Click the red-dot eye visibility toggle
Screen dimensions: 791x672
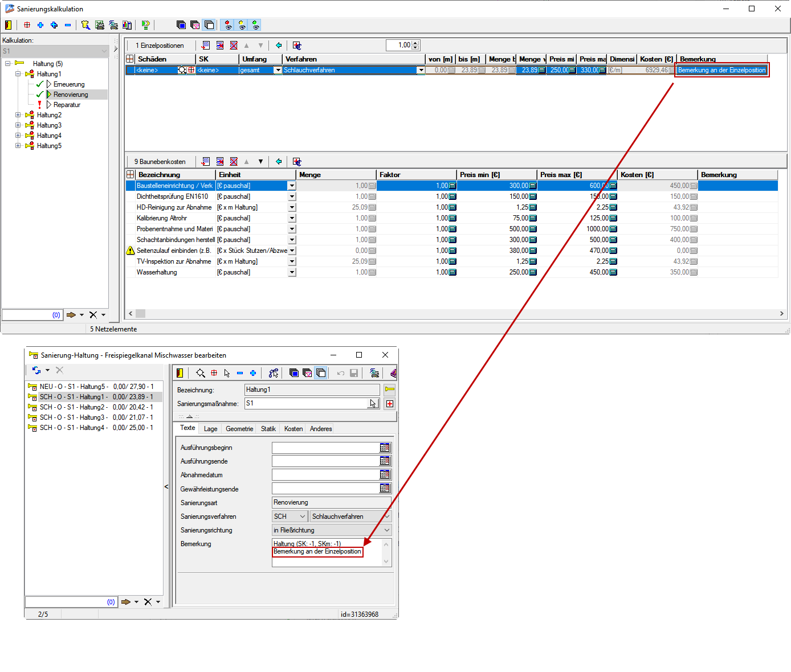click(x=228, y=25)
